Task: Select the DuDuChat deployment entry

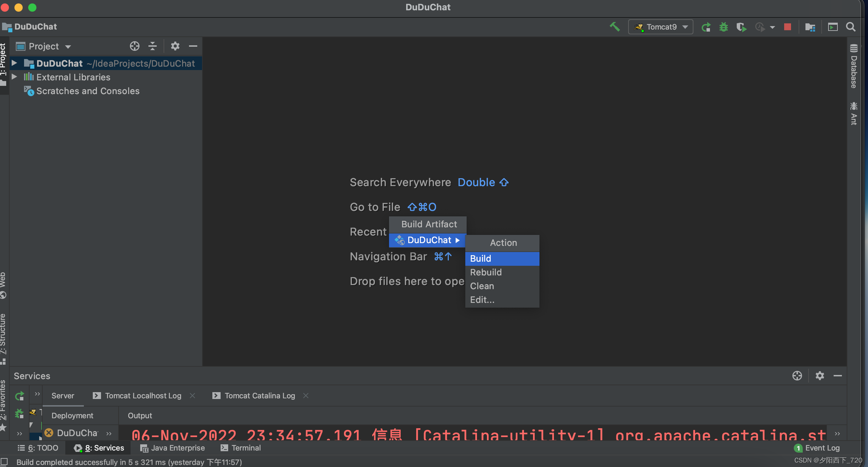Action: click(71, 433)
